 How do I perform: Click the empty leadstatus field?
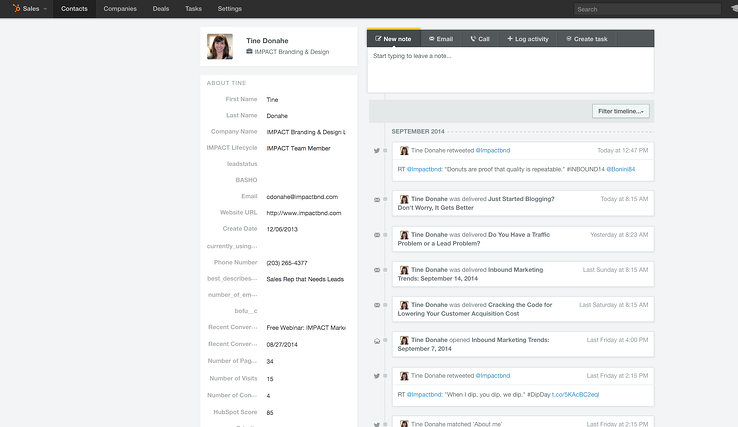coord(306,164)
